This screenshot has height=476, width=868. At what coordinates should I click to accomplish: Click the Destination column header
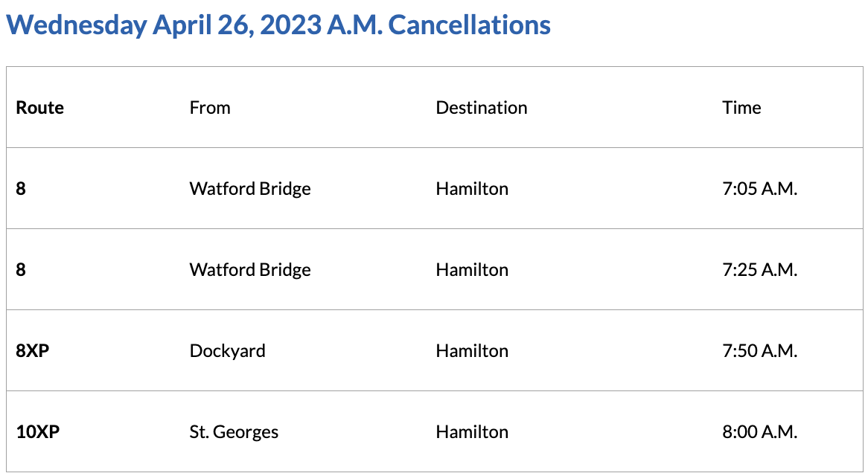pos(482,108)
